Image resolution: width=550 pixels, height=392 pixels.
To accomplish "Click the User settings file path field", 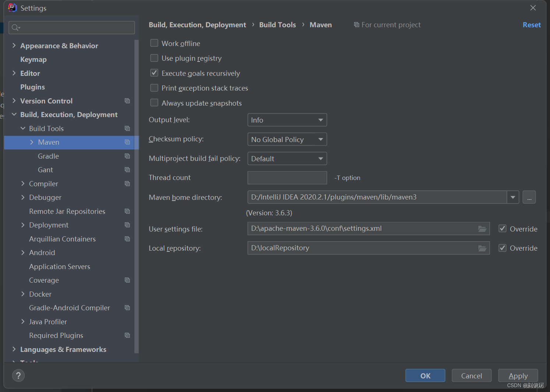I will 369,229.
